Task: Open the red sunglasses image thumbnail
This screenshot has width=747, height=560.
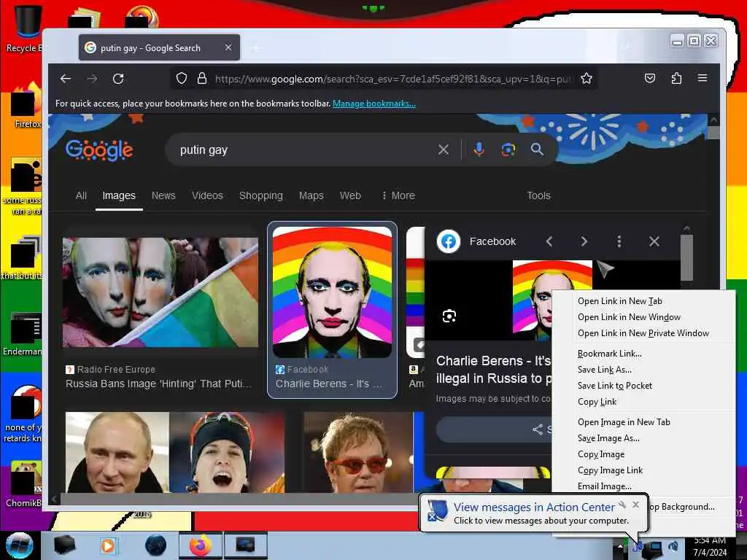Action: tap(358, 452)
